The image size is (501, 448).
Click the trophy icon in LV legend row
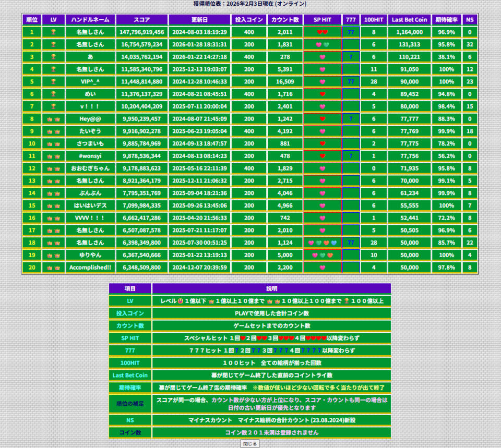346,301
